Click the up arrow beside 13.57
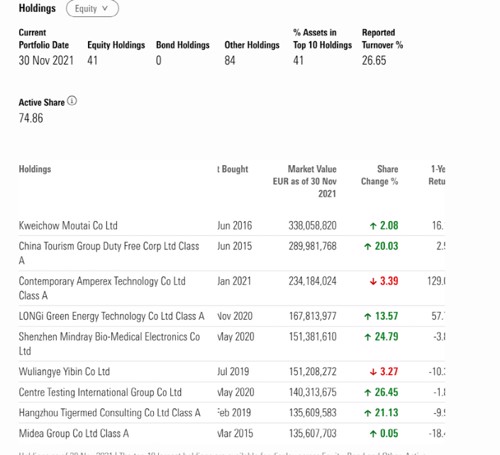The height and width of the screenshot is (455, 500). pos(368,316)
